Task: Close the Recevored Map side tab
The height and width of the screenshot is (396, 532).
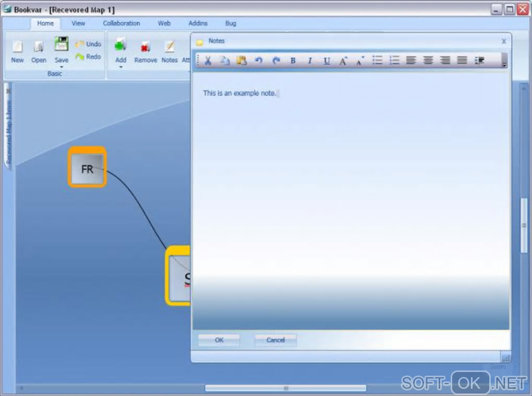Action: tap(8, 91)
